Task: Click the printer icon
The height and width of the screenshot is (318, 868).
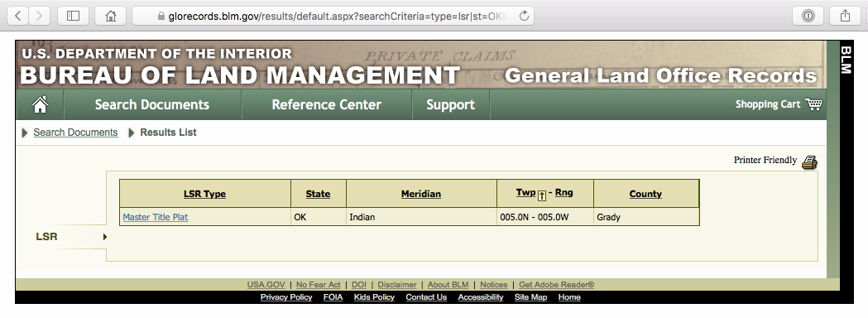Action: pyautogui.click(x=809, y=161)
